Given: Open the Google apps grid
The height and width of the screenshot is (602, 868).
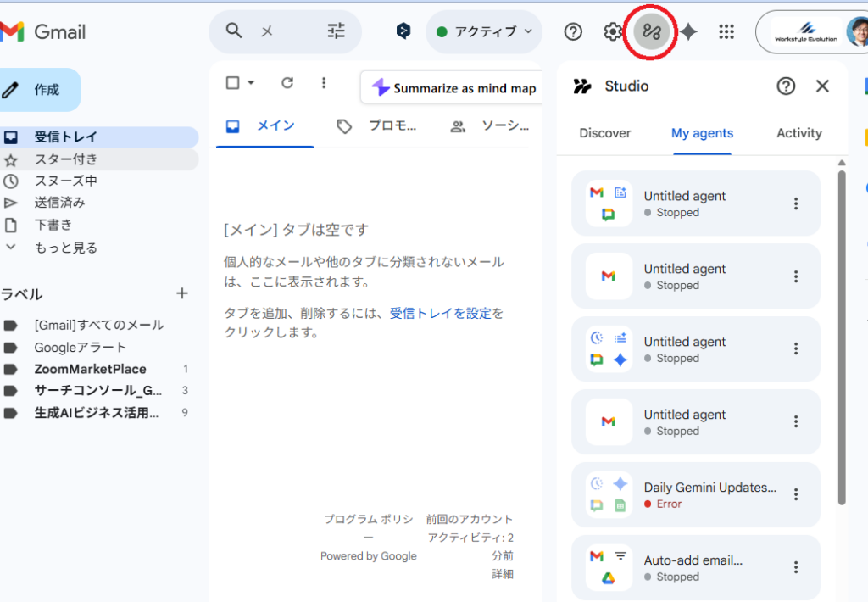Looking at the screenshot, I should pos(726,31).
